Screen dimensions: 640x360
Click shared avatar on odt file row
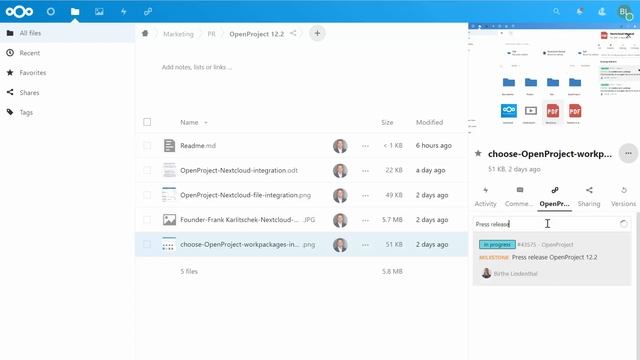[340, 171]
